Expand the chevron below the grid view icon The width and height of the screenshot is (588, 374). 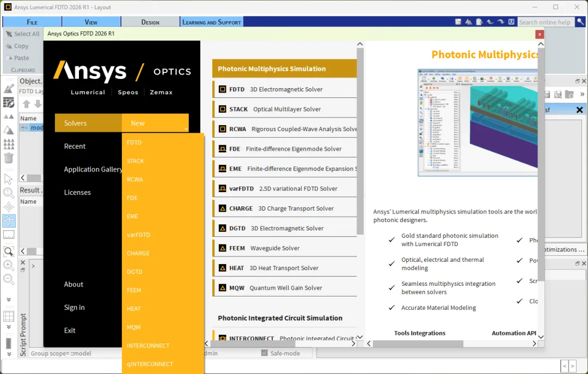(9, 327)
